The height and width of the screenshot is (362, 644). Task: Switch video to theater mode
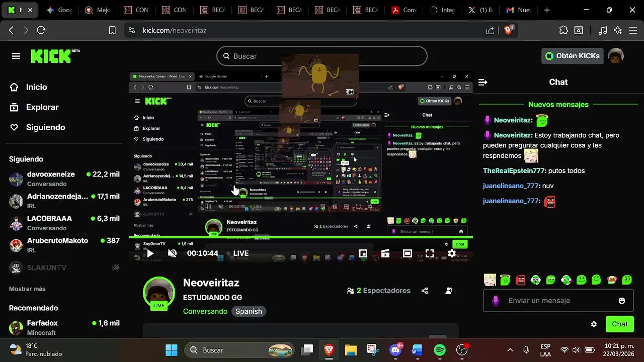pos(408,253)
